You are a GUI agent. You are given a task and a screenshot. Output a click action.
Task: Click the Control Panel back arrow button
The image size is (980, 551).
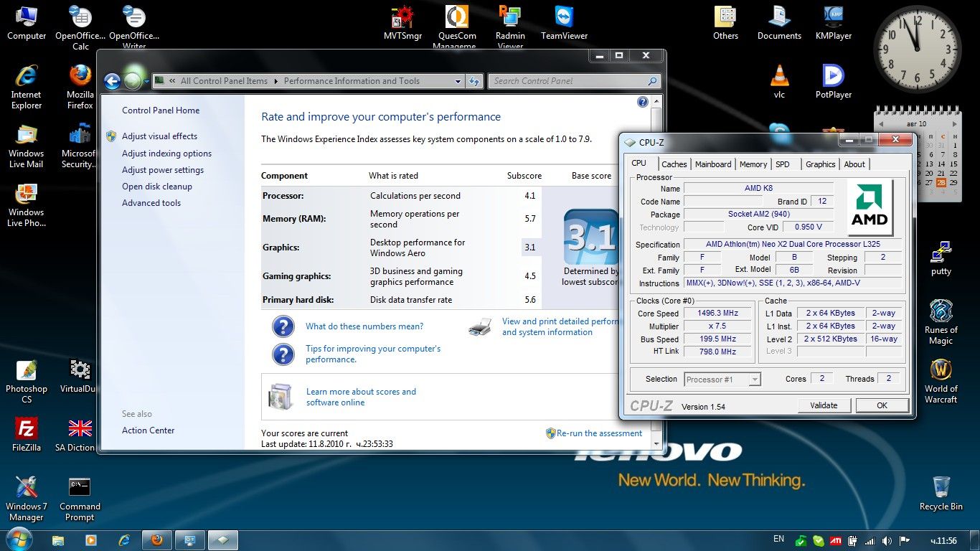pyautogui.click(x=112, y=81)
